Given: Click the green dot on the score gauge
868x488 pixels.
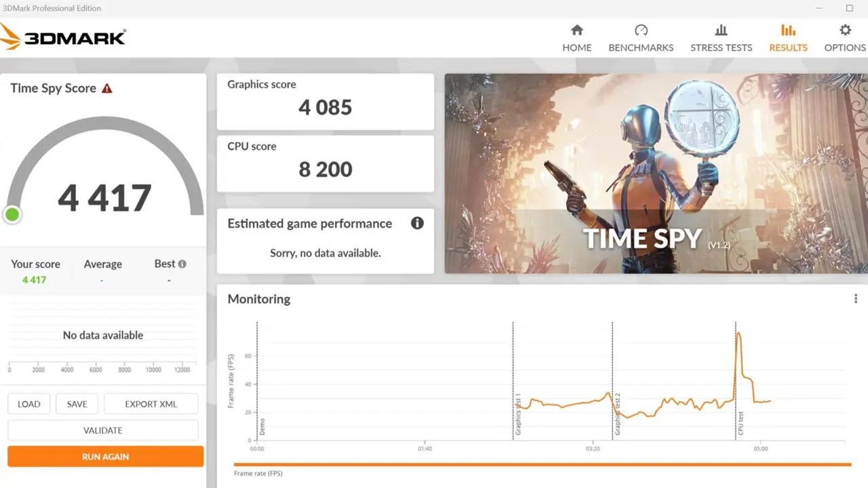Looking at the screenshot, I should [12, 215].
